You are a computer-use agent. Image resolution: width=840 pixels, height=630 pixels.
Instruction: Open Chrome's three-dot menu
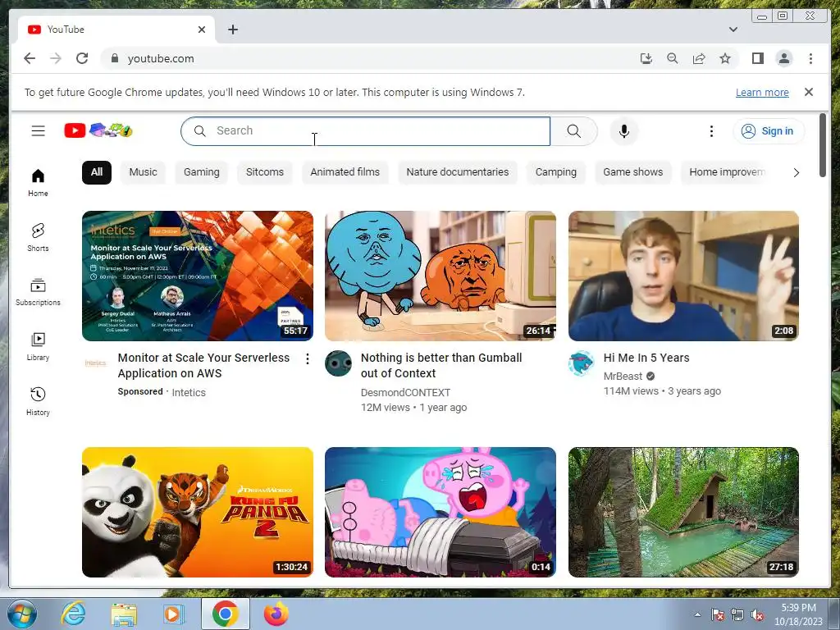pyautogui.click(x=810, y=58)
